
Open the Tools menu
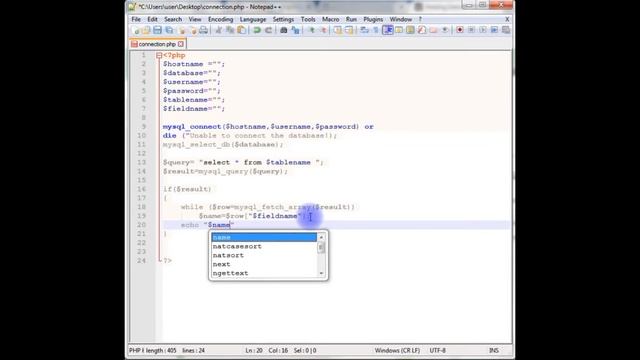tap(308, 19)
